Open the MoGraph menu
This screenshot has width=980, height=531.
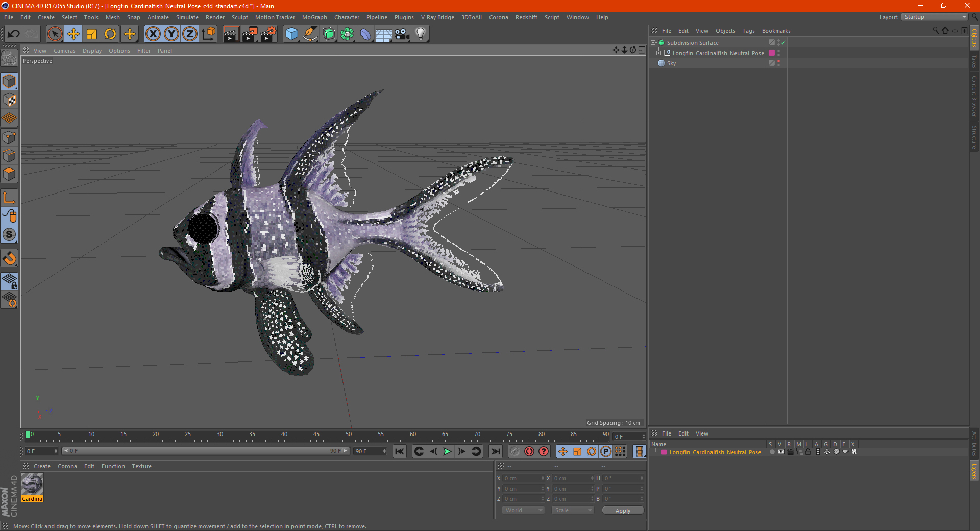(314, 17)
